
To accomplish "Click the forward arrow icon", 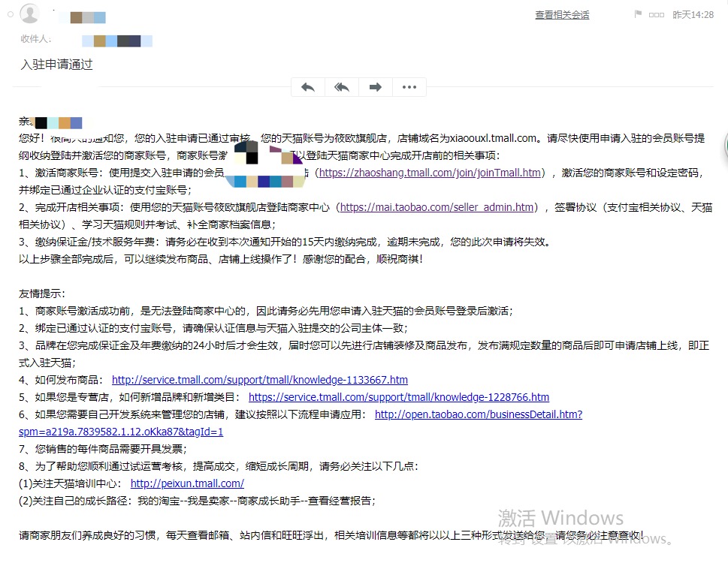I will coord(375,87).
